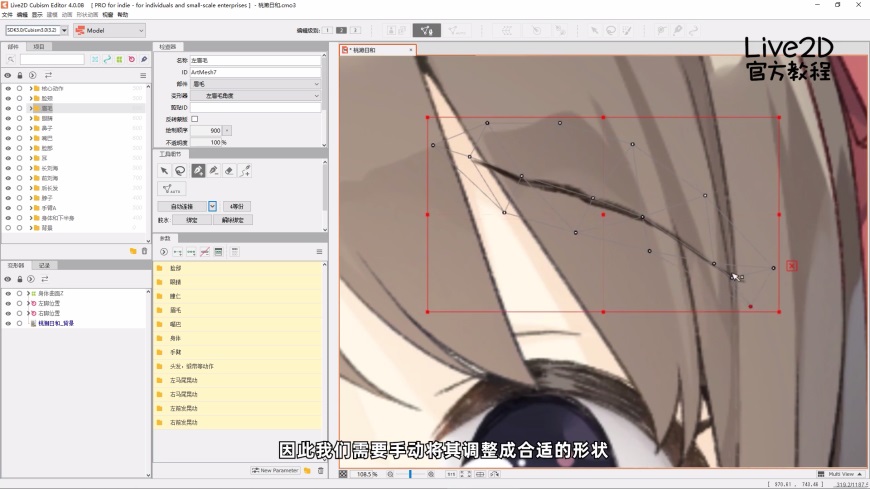Click the pink rotation deformer filter icon
Viewport: 870px width, 489px height.
tap(131, 59)
